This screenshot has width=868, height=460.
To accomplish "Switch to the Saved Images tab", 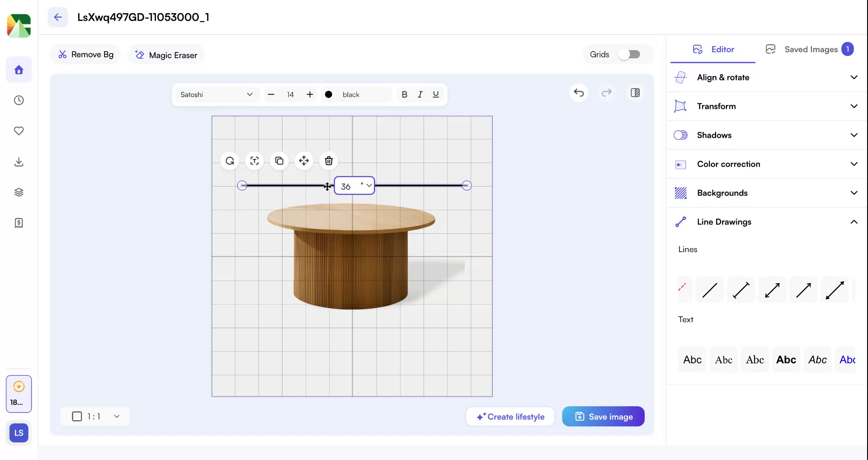I will coord(811,49).
